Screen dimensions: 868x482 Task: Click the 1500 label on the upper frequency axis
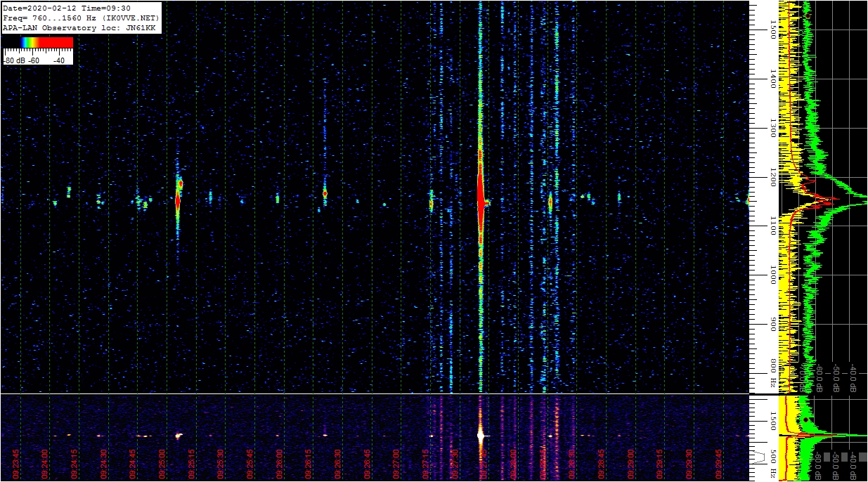click(x=773, y=30)
